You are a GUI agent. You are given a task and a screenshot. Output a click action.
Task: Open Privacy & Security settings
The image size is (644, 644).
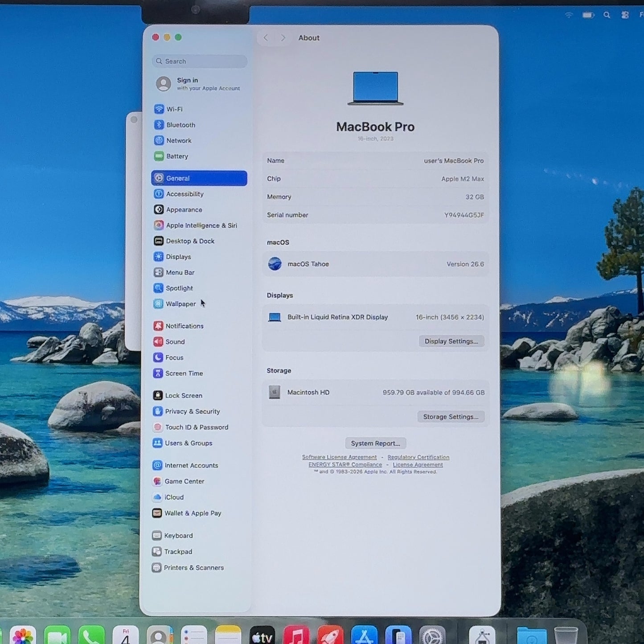click(199, 411)
